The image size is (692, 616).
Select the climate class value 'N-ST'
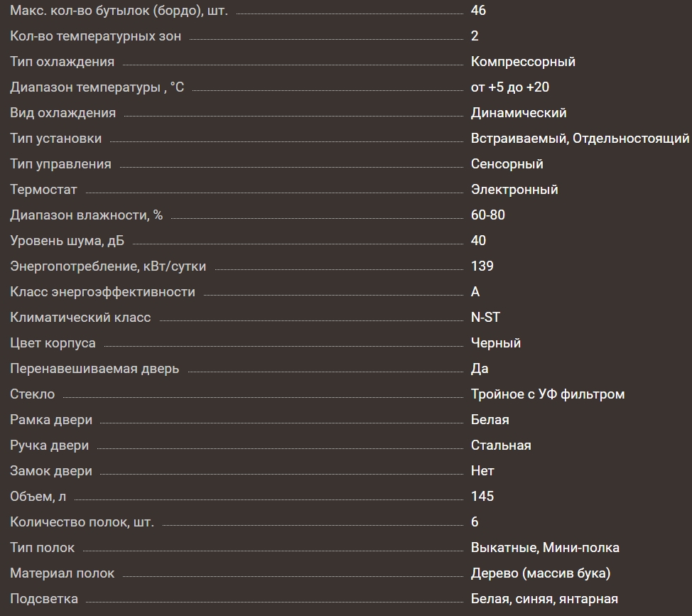click(x=485, y=318)
